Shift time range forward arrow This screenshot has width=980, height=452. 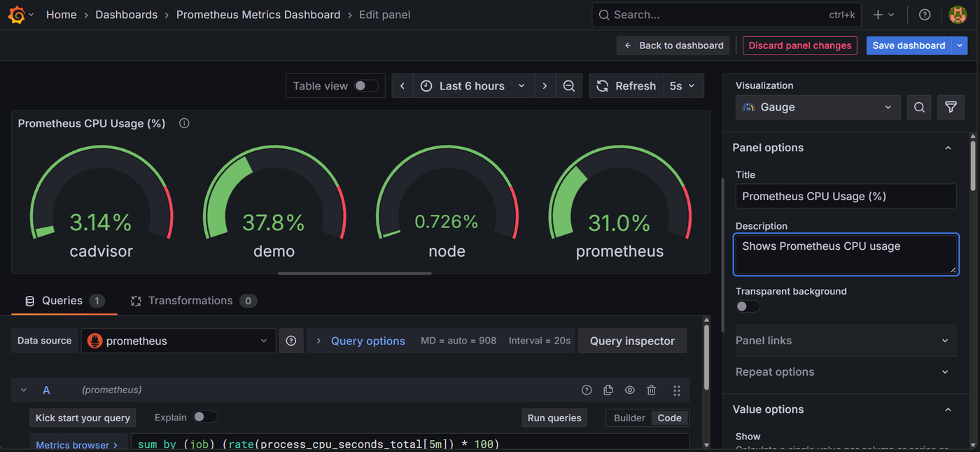[x=545, y=86]
